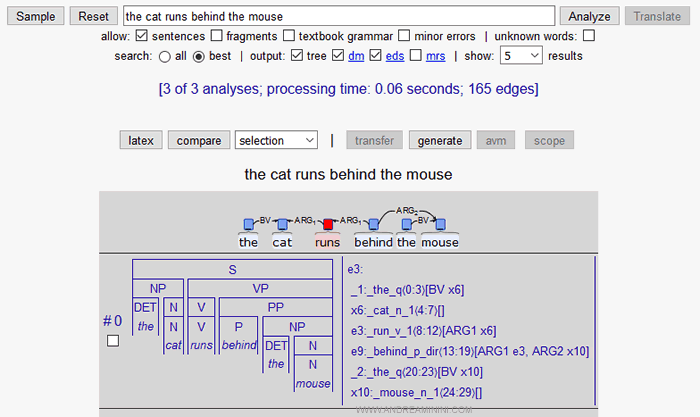Open the 'dm' output link
This screenshot has width=700, height=417.
(x=356, y=57)
